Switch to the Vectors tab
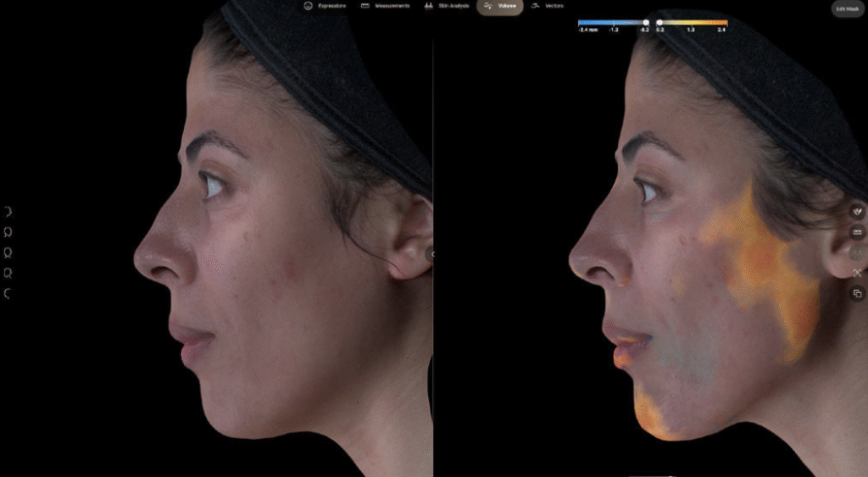The image size is (868, 477). click(x=547, y=6)
